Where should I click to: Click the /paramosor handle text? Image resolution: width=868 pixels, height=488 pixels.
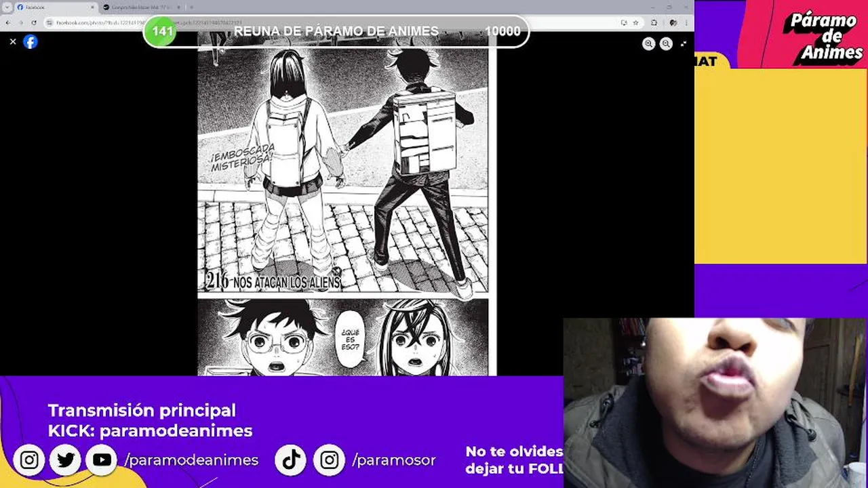pos(394,460)
